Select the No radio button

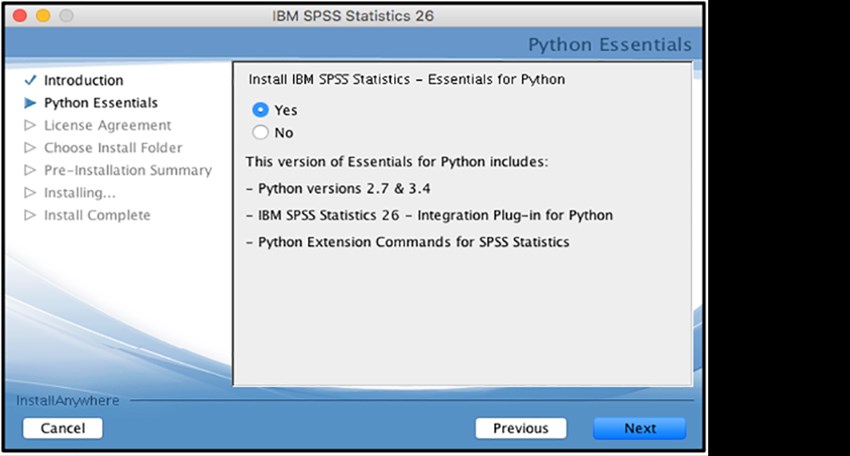[260, 133]
